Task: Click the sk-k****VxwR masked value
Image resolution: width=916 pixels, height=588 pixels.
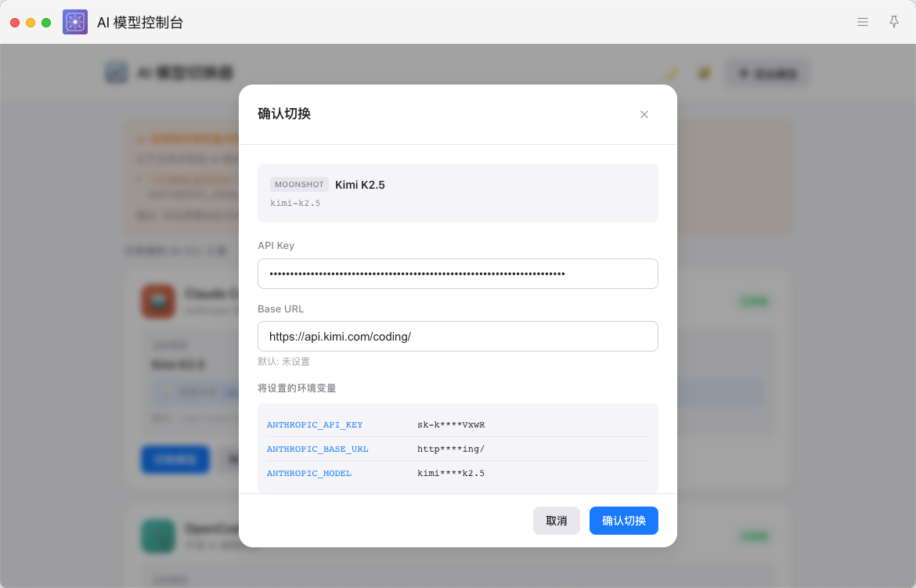Action: 451,425
